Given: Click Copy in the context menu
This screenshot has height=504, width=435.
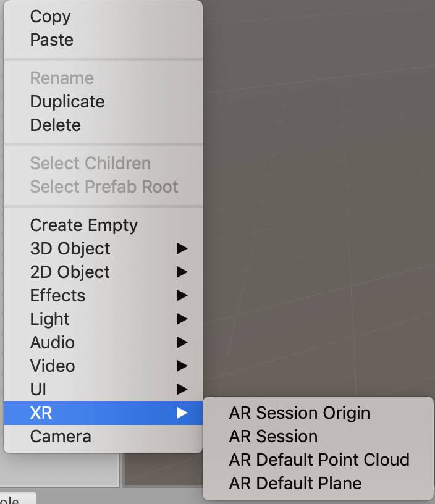Looking at the screenshot, I should pos(51,17).
